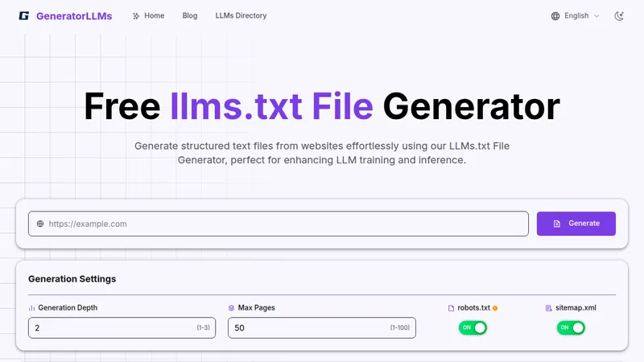Click the sitemap.xml label text

(576, 307)
